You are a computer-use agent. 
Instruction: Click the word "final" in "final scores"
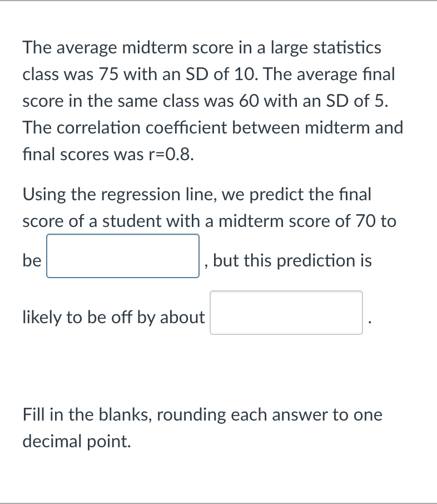pos(35,154)
